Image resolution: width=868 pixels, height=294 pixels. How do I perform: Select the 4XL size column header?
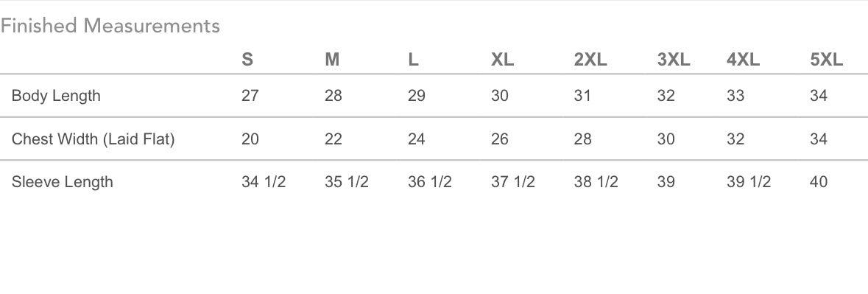(x=744, y=60)
